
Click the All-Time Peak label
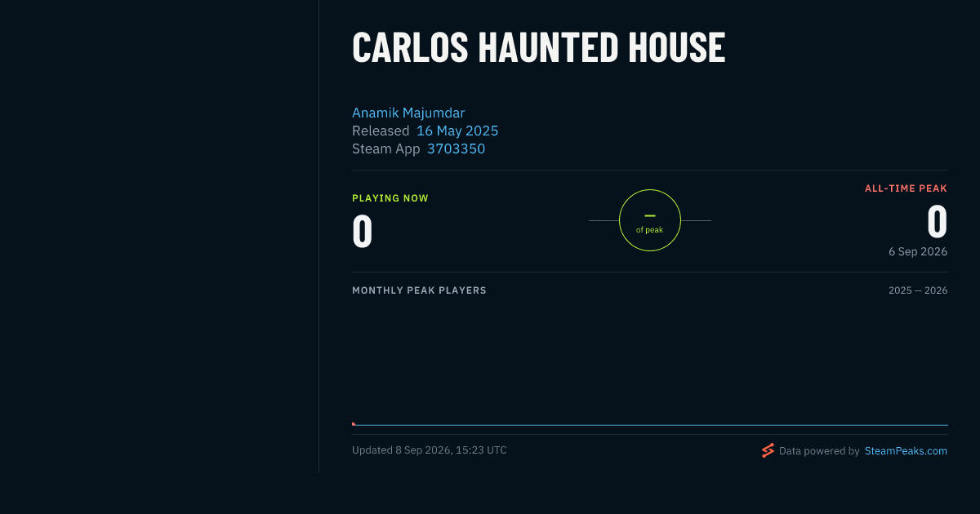coord(906,188)
